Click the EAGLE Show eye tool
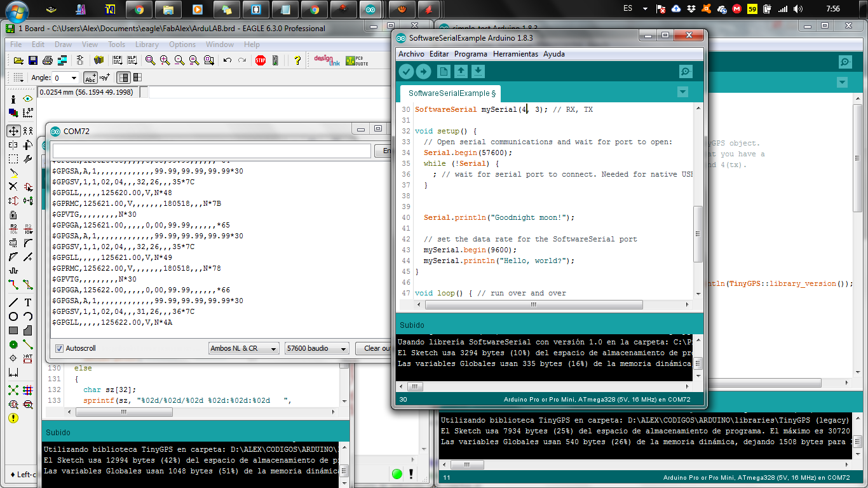The width and height of the screenshot is (868, 488). tap(27, 100)
